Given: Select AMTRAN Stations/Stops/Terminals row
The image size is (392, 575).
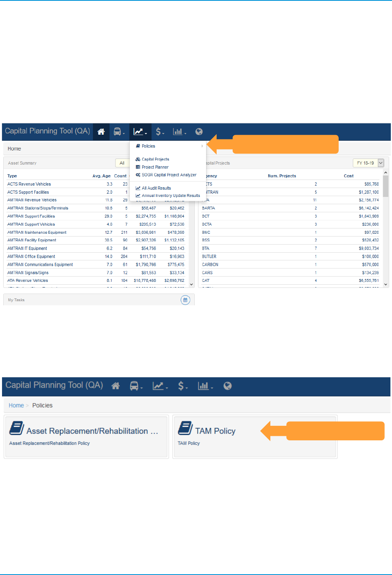Looking at the screenshot, I should [96, 208].
